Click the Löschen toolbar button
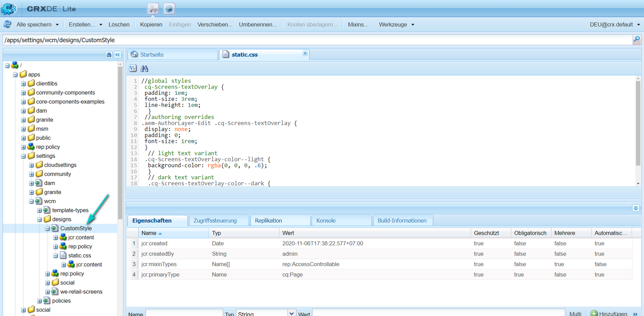This screenshot has height=316, width=644. point(119,25)
